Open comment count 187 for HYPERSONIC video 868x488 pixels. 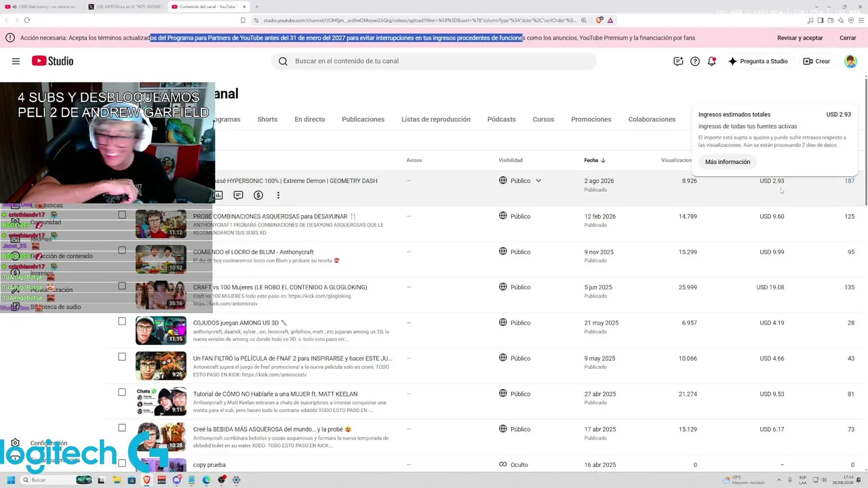(849, 181)
